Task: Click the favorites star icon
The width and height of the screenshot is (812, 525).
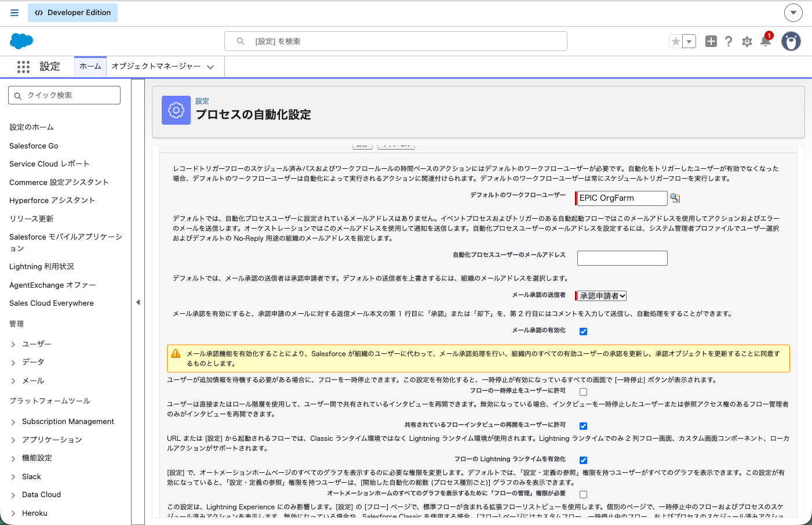Action: point(675,41)
